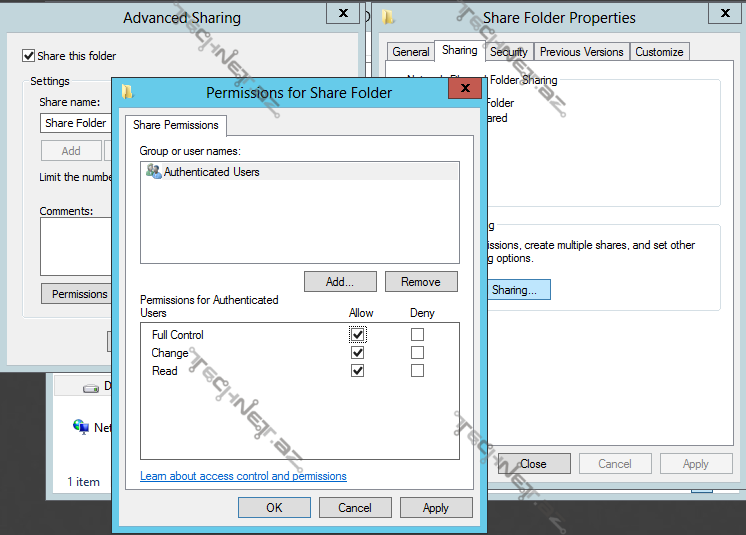Image resolution: width=746 pixels, height=535 pixels.
Task: Close the Permissions for Share Folder dialog
Action: click(x=465, y=90)
